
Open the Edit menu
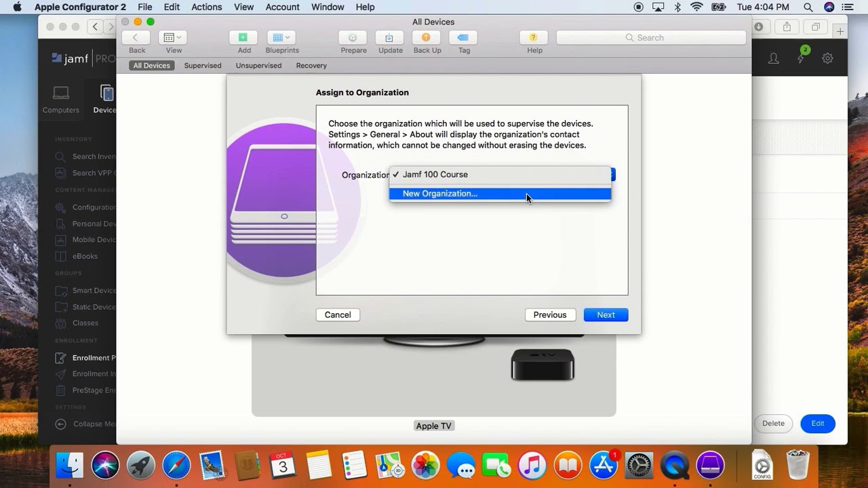tap(172, 7)
